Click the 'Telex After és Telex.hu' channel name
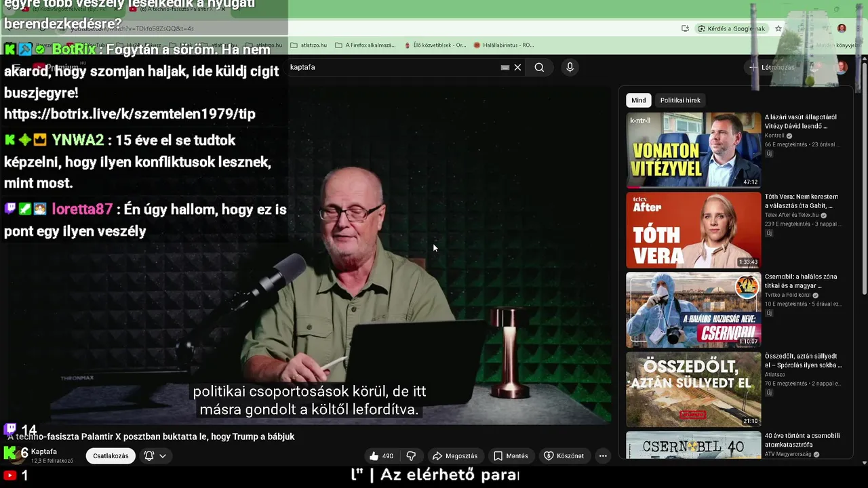Screen dimensions: 868x488 (x=792, y=216)
